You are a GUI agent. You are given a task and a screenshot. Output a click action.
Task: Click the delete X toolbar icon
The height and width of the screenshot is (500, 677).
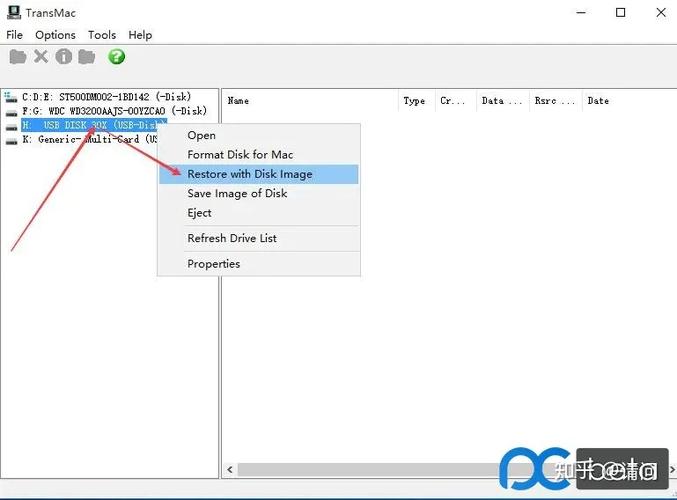[41, 57]
